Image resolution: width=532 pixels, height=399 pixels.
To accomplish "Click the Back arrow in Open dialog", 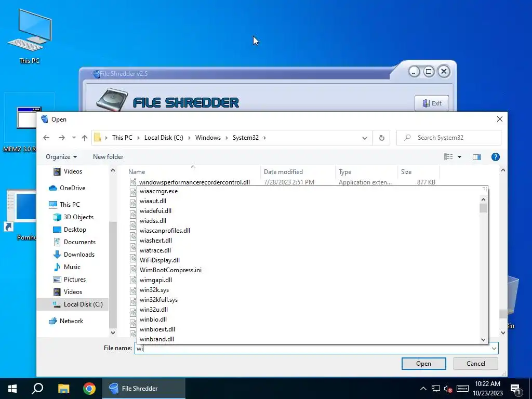I will [46, 138].
